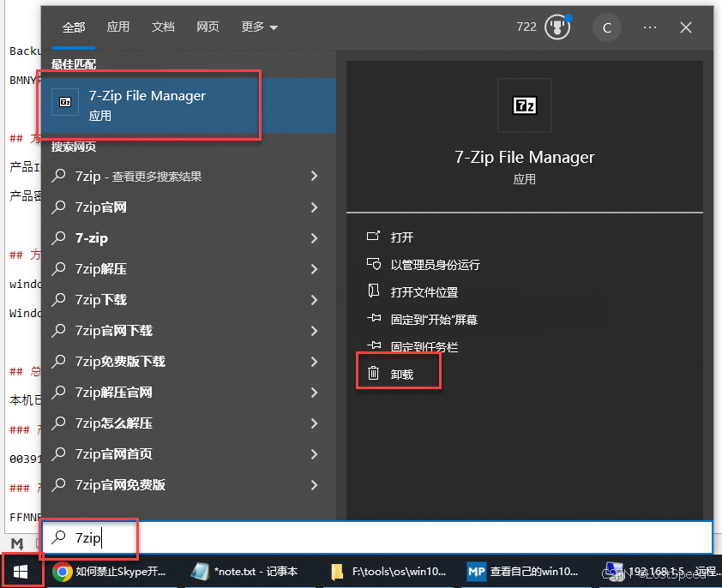722x588 pixels.
Task: Switch to MP 查看自己的win10 taskbar window
Action: point(526,572)
